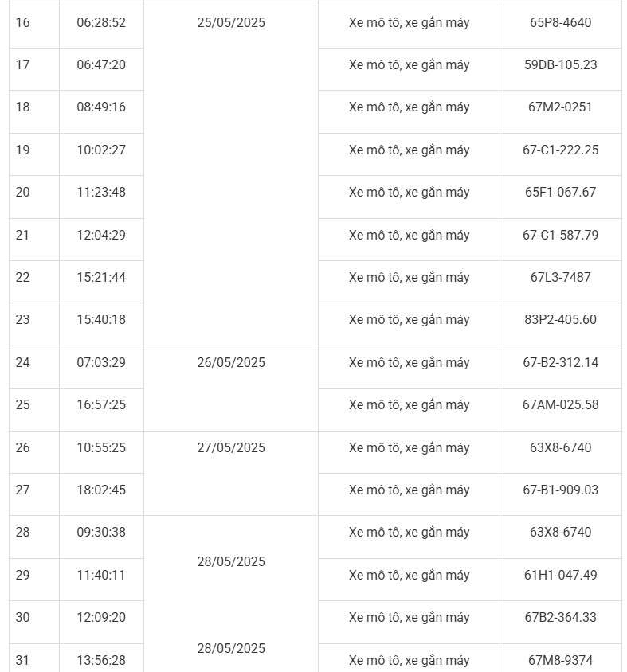Viewport: 627px width, 672px height.
Task: Click row number 24 cell
Action: (22, 363)
